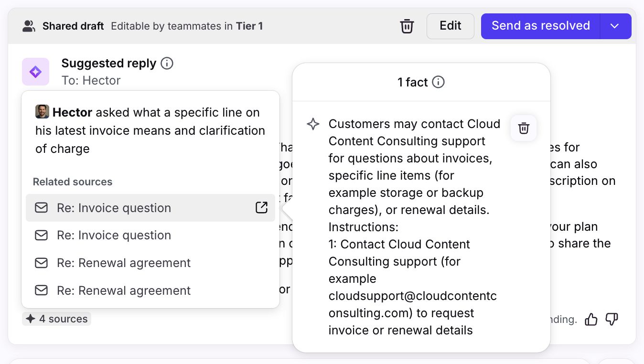Open the last Re: Renewal agreement source
Viewport: 644px width, 364px height.
(x=123, y=290)
